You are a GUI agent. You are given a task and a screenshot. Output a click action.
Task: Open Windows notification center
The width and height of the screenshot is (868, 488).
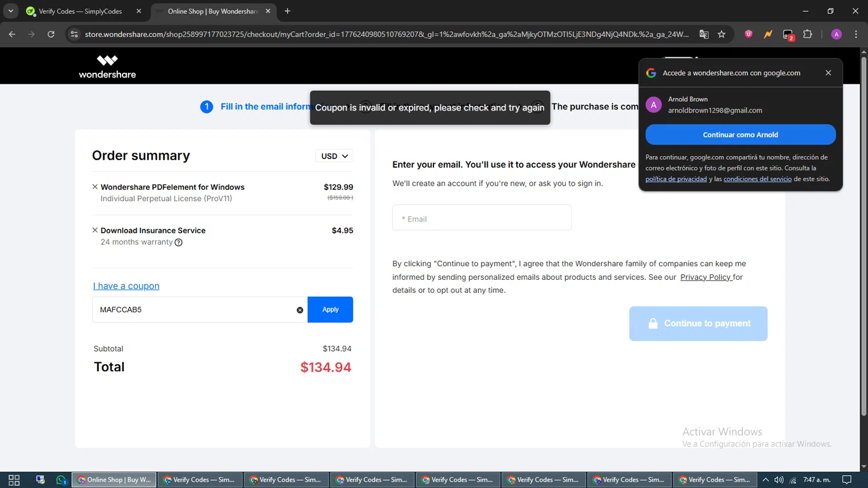[847, 480]
